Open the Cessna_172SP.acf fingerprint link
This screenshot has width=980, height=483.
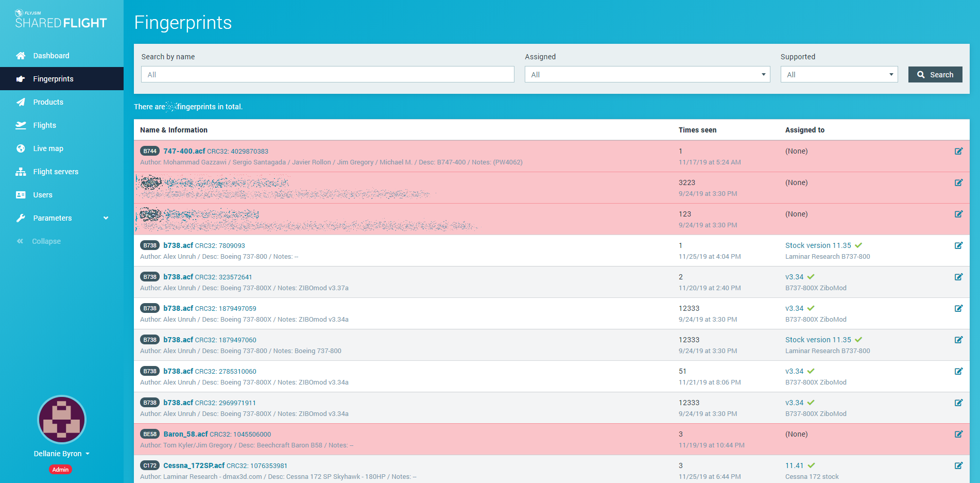(x=194, y=465)
